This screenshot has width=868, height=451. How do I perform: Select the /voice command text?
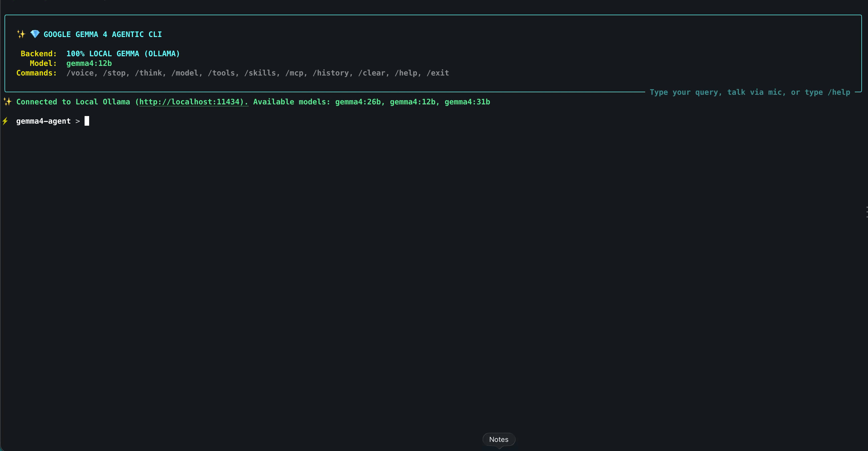(x=80, y=73)
